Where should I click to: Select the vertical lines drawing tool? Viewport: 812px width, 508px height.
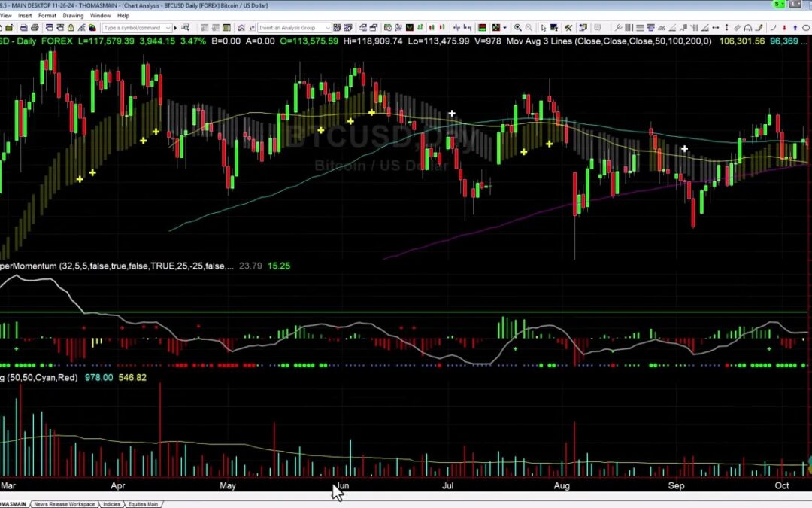[x=629, y=28]
